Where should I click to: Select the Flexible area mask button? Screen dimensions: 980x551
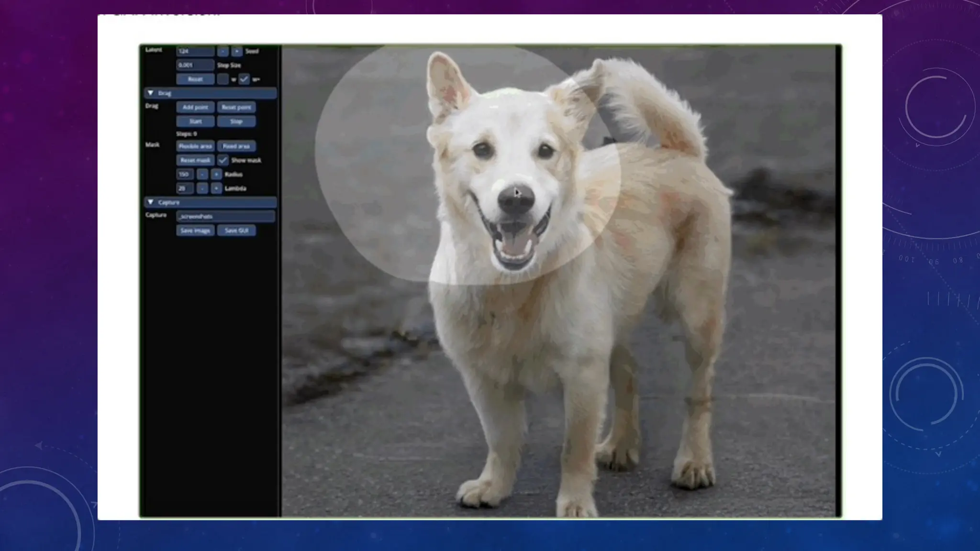point(195,146)
